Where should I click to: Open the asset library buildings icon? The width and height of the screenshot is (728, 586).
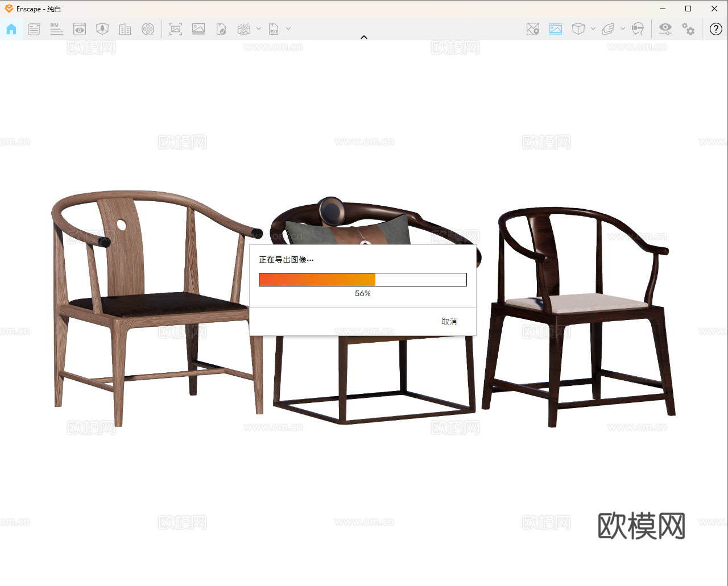(x=125, y=29)
